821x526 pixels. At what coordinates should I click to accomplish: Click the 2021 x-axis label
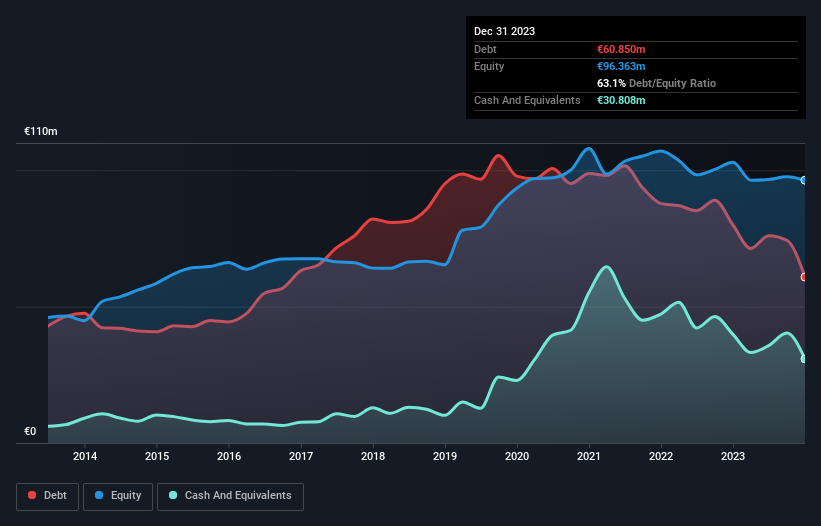(x=589, y=456)
